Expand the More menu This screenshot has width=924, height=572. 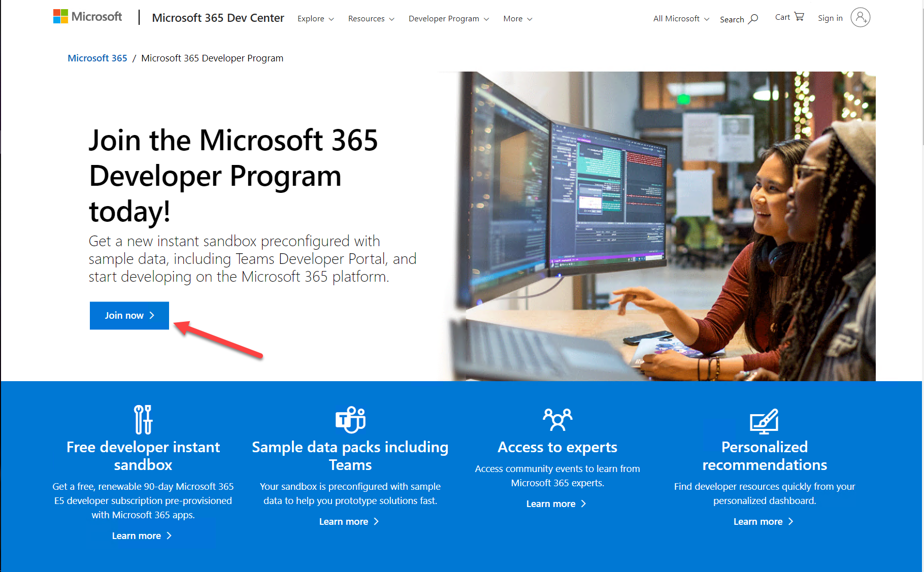(x=518, y=19)
